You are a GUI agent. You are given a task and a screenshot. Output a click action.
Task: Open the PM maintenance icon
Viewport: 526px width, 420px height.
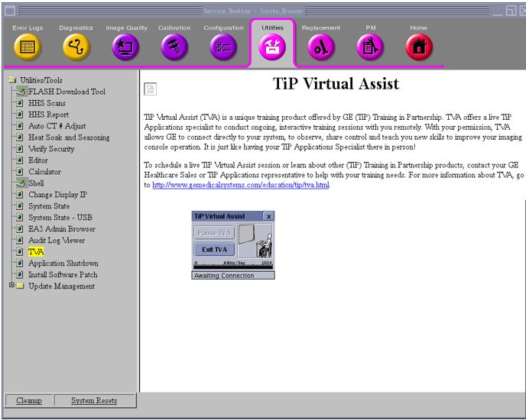click(370, 47)
